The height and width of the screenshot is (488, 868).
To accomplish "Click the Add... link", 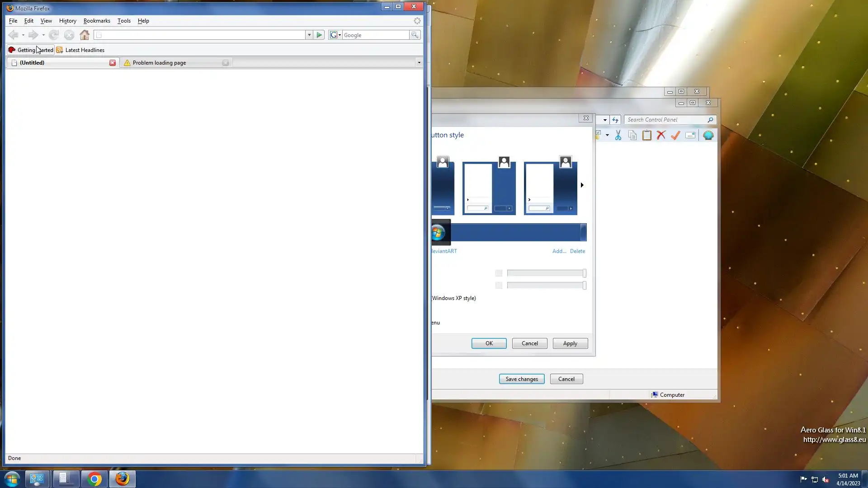I will coord(559,251).
